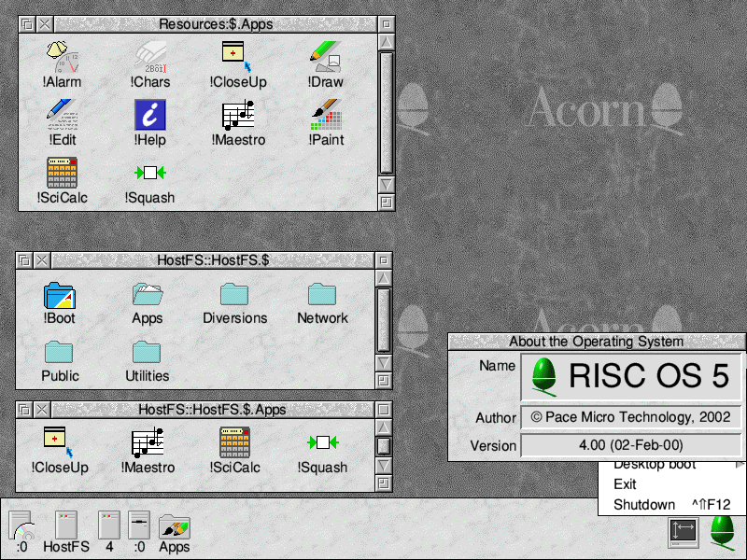Click scroll up arrow in HostFS.$.Apps window
The height and width of the screenshot is (560, 747).
[x=384, y=427]
